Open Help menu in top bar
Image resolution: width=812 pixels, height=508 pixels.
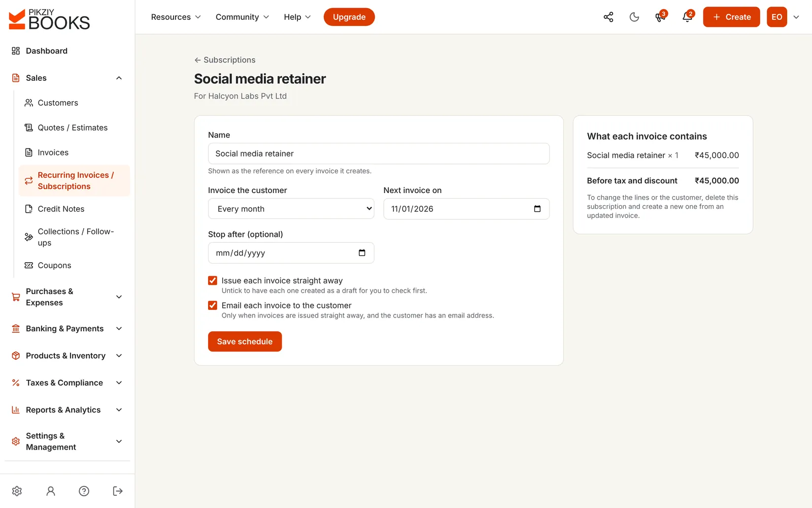click(x=297, y=17)
